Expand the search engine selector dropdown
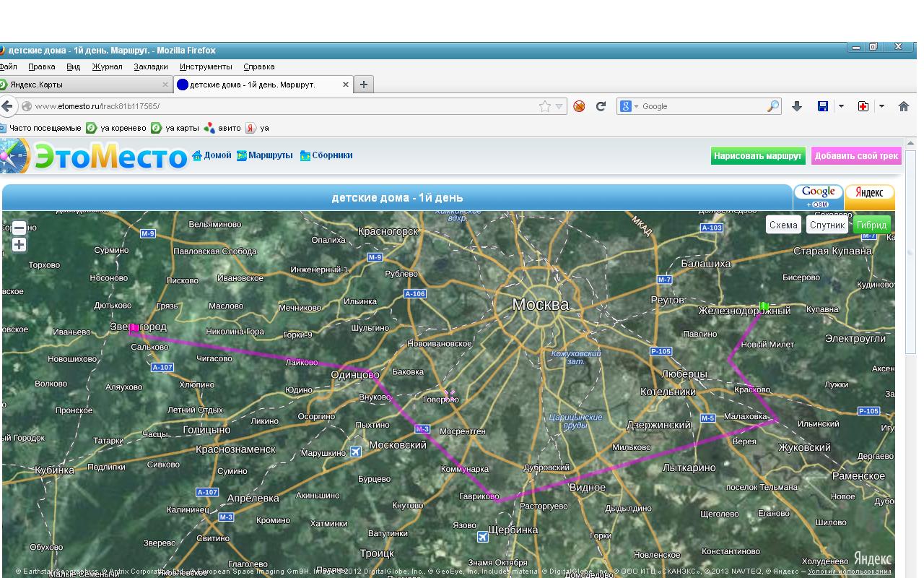This screenshot has height=578, width=924. point(629,106)
